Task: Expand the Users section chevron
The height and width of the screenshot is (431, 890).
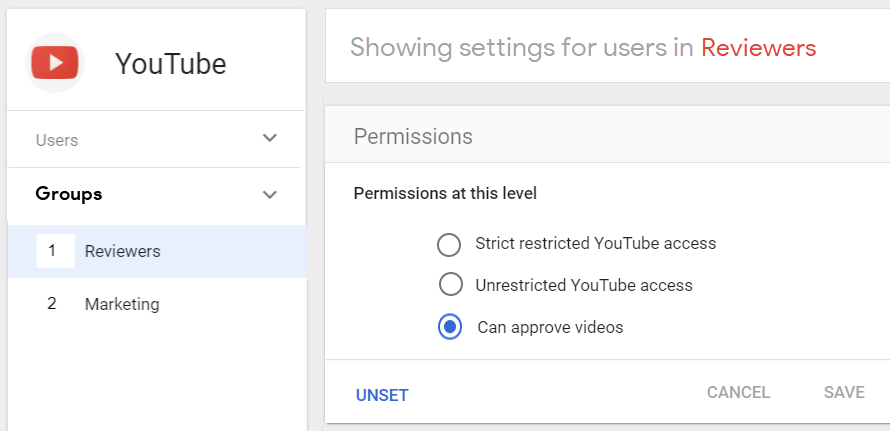Action: coord(269,138)
